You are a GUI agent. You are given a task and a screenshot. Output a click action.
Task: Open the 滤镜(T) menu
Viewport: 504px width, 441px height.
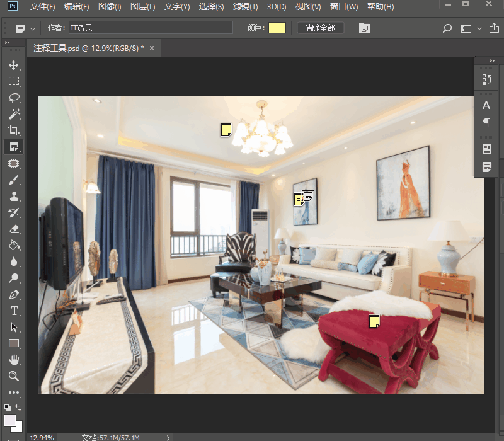coord(245,7)
